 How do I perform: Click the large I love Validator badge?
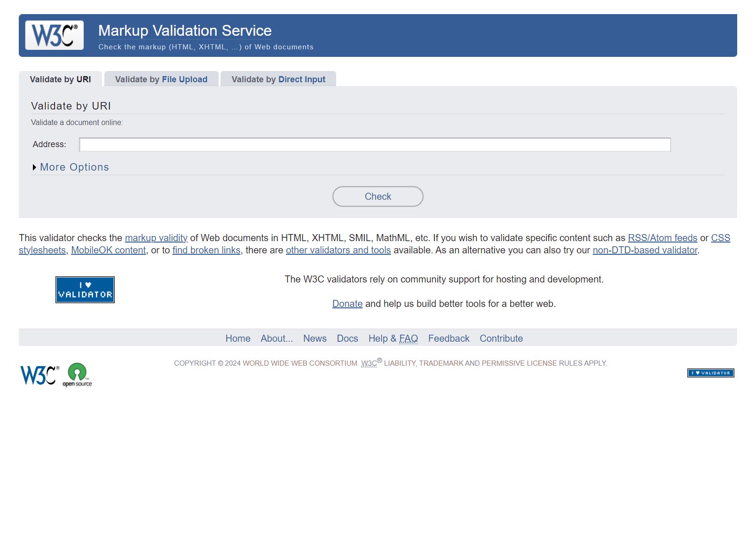tap(85, 290)
